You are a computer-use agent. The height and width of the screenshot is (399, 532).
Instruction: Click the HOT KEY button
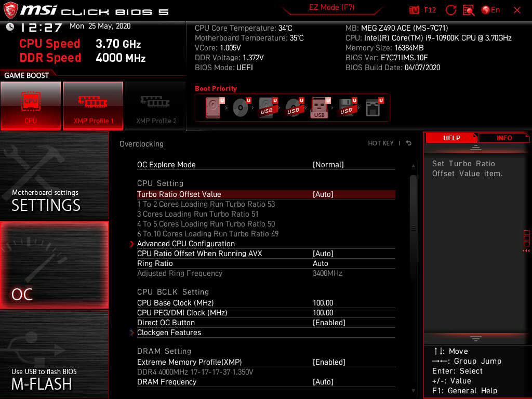pos(381,143)
